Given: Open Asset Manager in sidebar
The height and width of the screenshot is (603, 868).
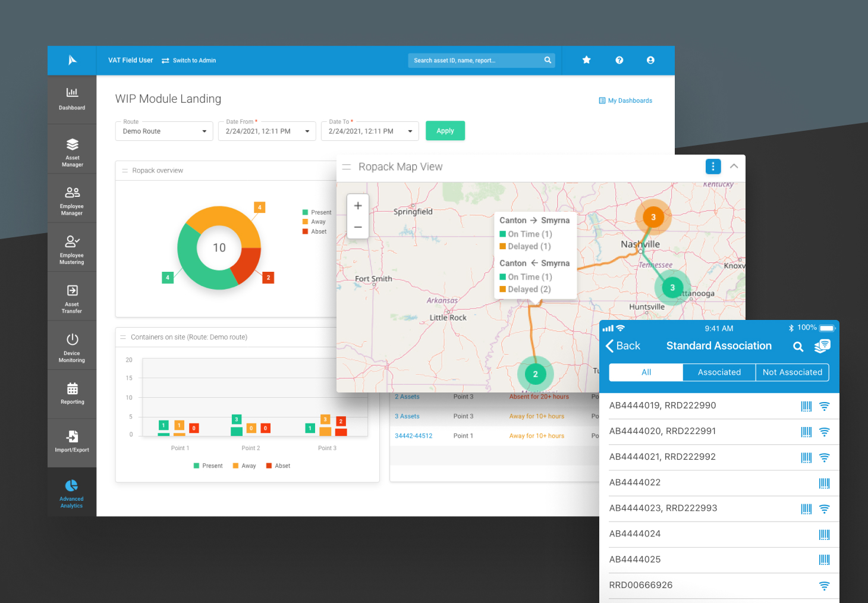Looking at the screenshot, I should tap(72, 152).
